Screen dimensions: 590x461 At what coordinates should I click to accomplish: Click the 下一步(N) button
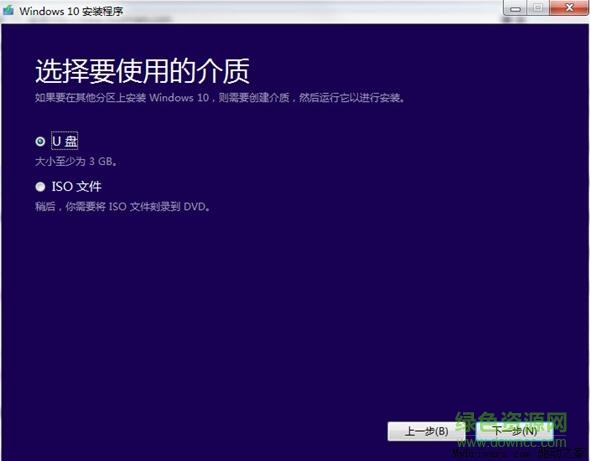point(515,431)
